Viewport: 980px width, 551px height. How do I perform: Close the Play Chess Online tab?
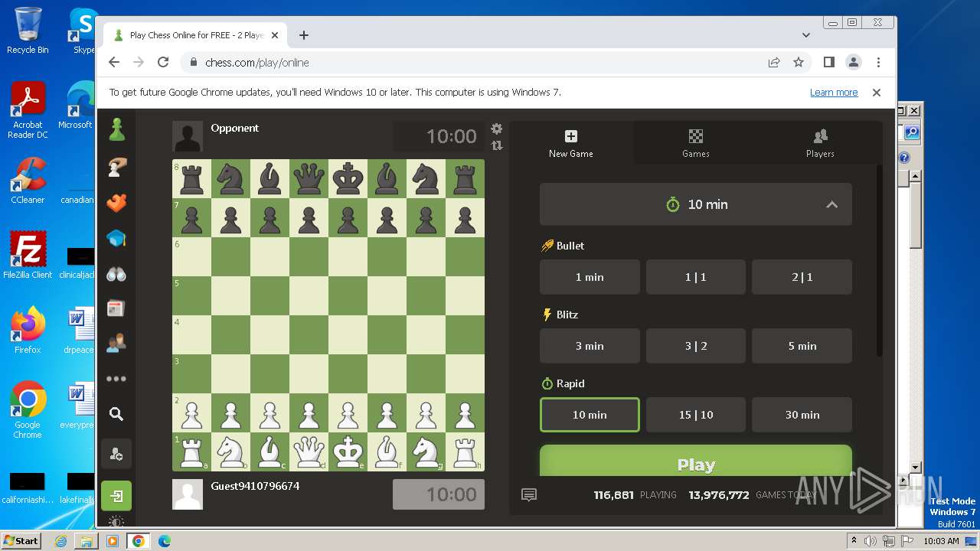pos(275,35)
